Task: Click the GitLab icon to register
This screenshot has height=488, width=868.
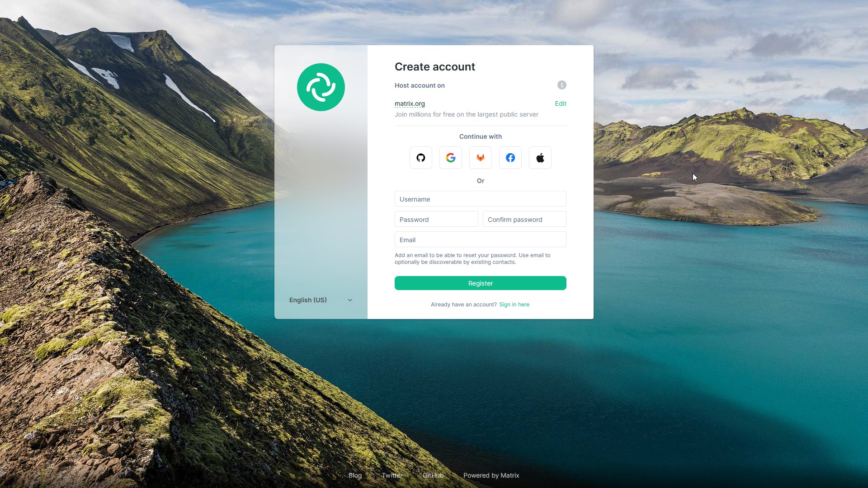Action: (481, 157)
